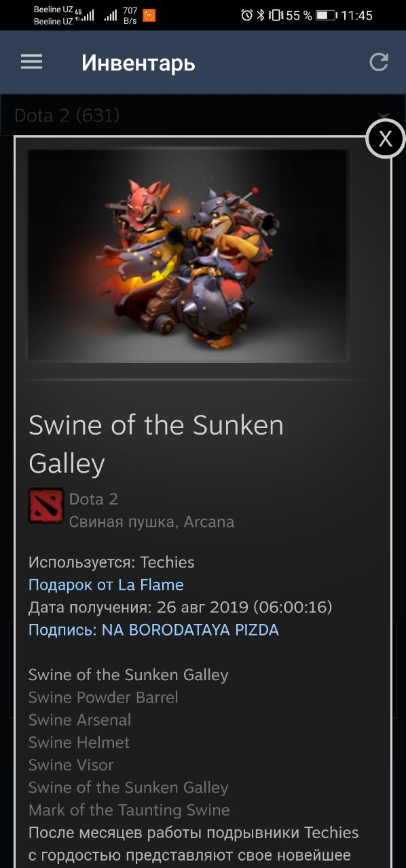Viewport: 406px width, 868px height.
Task: Select the Swine Visor item entry
Action: tap(71, 764)
